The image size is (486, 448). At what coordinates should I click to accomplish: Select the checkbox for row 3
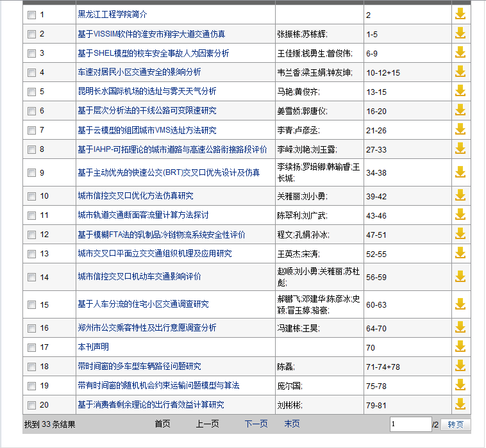click(x=31, y=53)
